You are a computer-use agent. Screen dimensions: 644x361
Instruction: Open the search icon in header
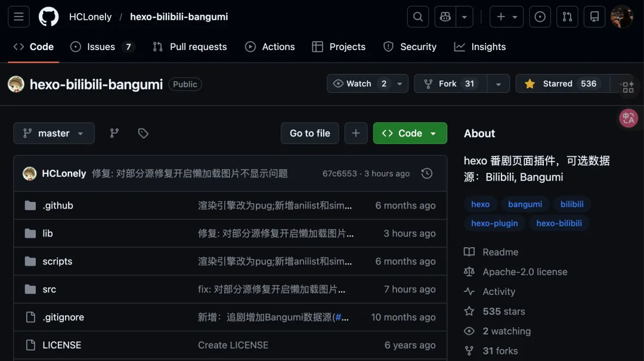click(x=417, y=17)
